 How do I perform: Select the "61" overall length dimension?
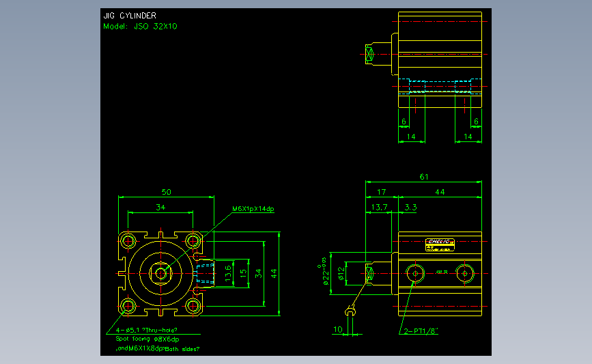(x=424, y=177)
